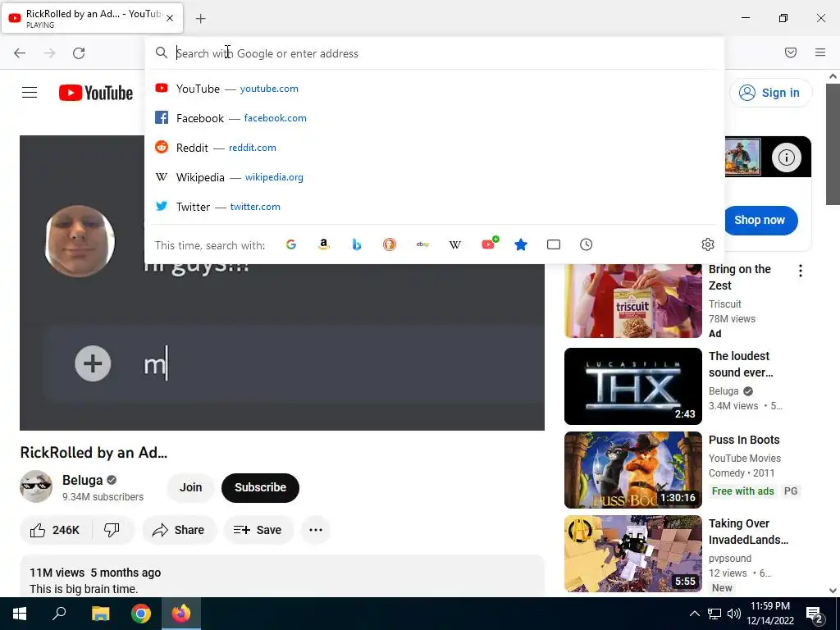
Task: Search this time with Wikipedia icon
Action: point(454,244)
